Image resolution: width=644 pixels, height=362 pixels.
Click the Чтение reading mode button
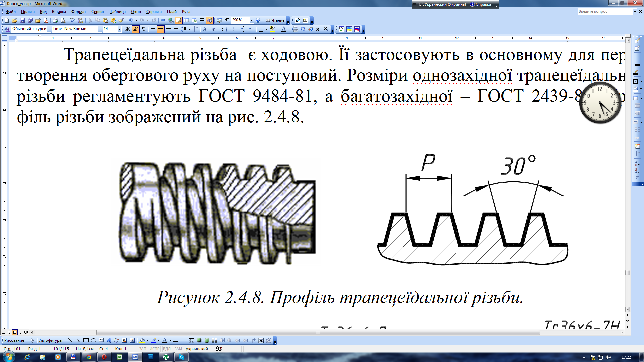275,20
